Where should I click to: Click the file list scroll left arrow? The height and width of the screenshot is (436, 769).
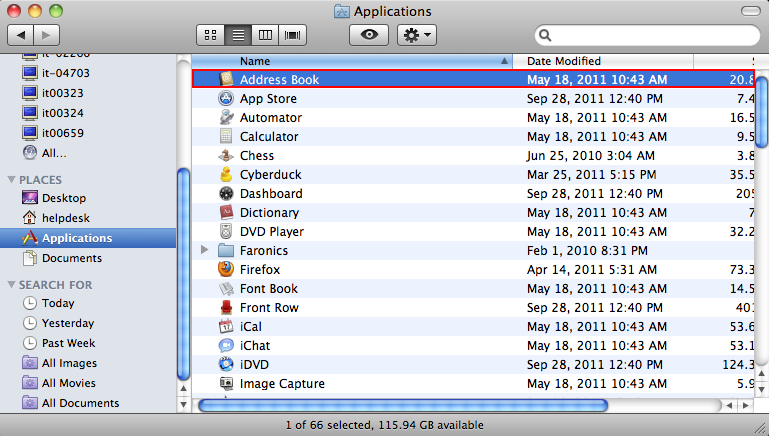tap(730, 405)
